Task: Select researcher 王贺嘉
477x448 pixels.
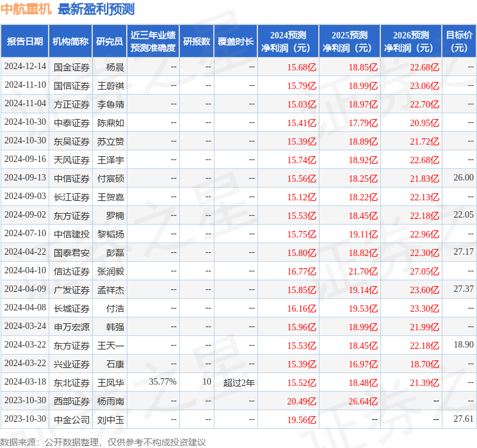Action: coord(111,197)
